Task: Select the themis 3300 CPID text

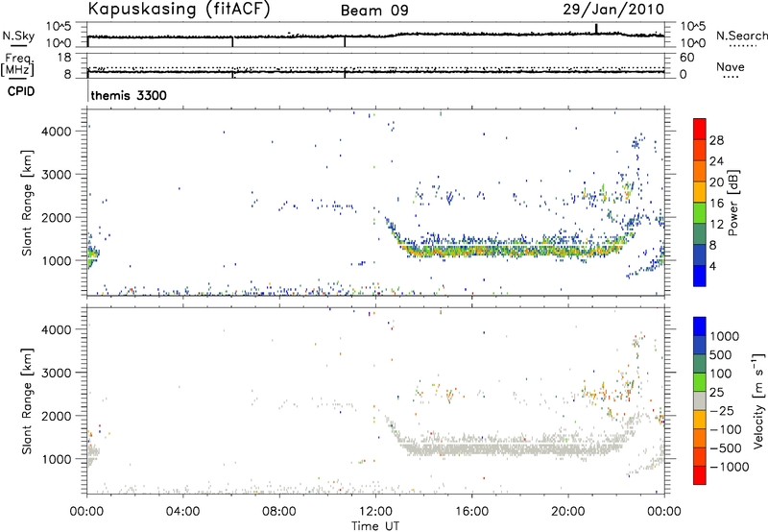Action: click(x=129, y=95)
